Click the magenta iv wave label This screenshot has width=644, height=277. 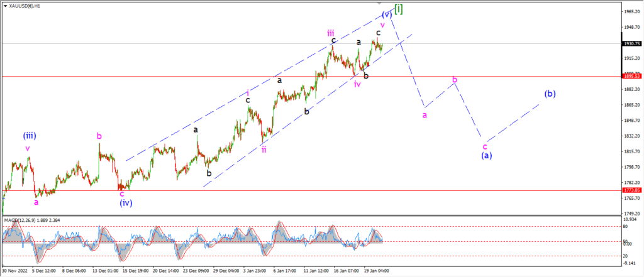(x=357, y=84)
